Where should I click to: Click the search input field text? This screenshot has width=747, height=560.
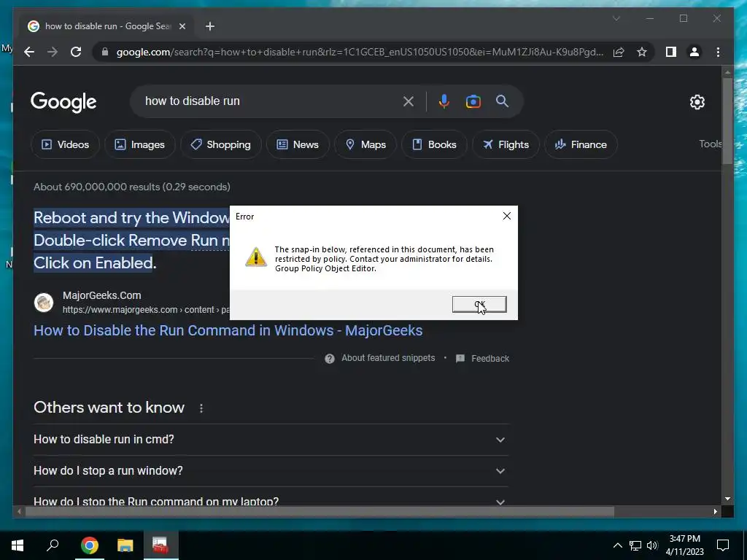click(193, 101)
